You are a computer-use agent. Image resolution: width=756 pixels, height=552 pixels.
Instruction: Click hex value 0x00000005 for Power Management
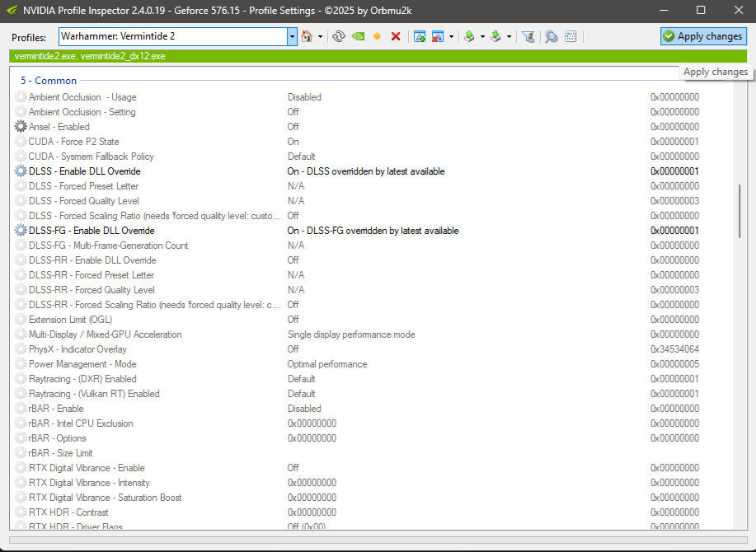tap(674, 364)
